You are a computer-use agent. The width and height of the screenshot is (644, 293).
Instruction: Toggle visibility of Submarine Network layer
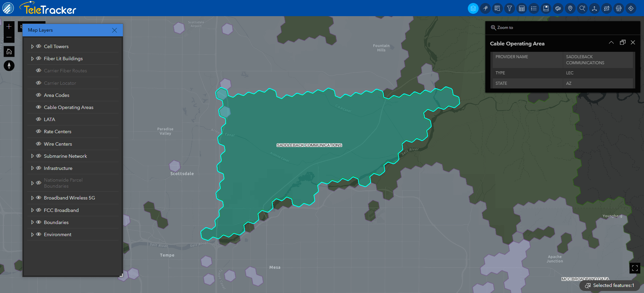pos(39,156)
